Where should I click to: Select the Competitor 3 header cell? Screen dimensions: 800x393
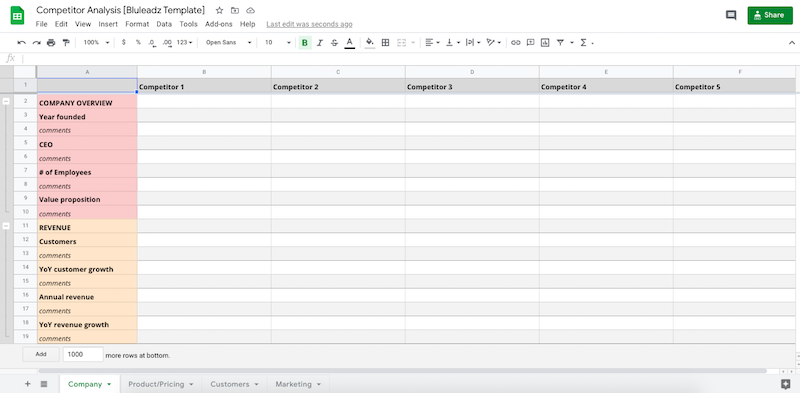[472, 87]
